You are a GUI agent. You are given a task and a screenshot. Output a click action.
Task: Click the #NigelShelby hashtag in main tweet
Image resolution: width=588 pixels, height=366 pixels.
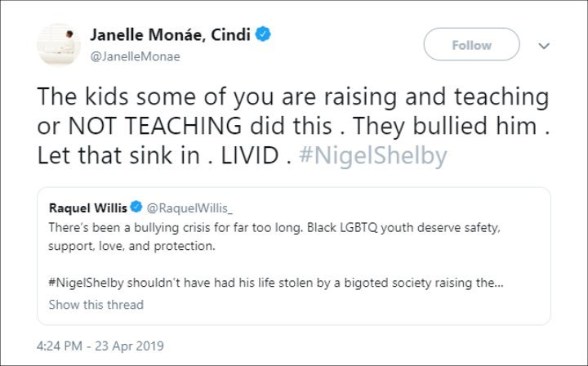click(x=373, y=155)
